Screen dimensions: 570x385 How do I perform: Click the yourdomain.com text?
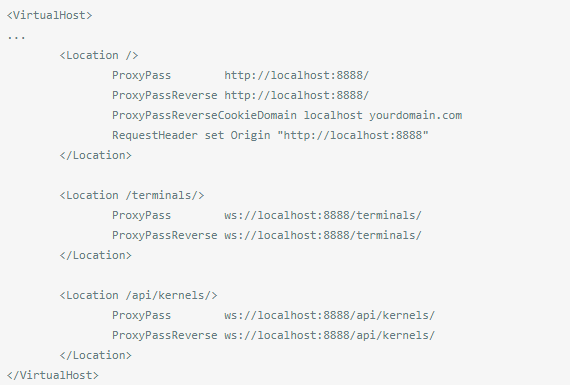pos(416,115)
